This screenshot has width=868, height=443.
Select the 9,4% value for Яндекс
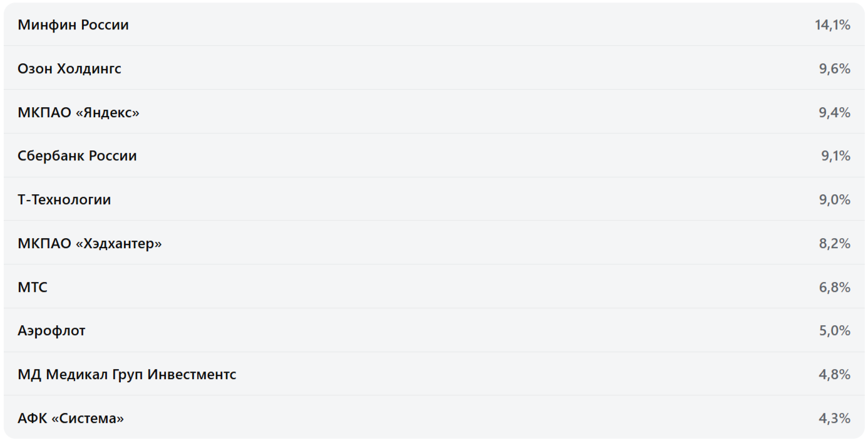pos(834,113)
